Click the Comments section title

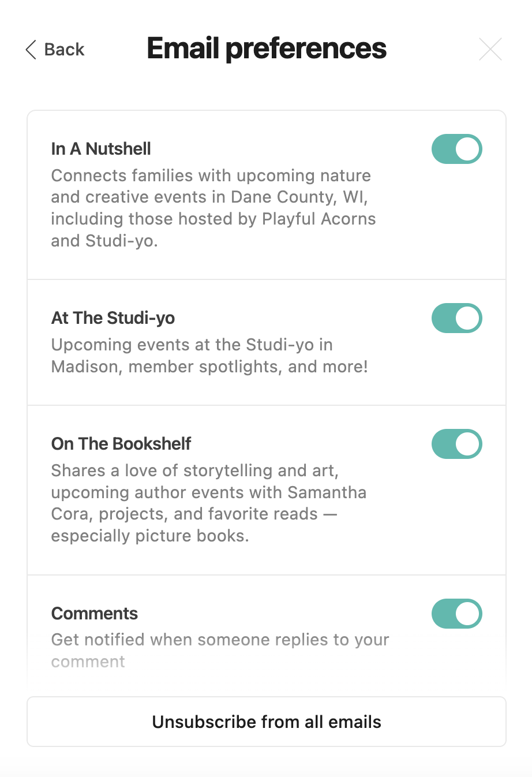point(95,613)
